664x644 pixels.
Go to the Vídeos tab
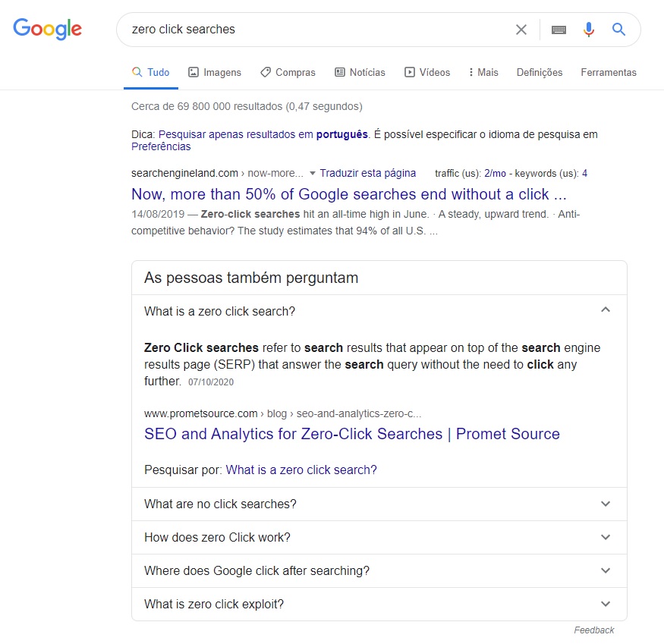click(x=427, y=73)
